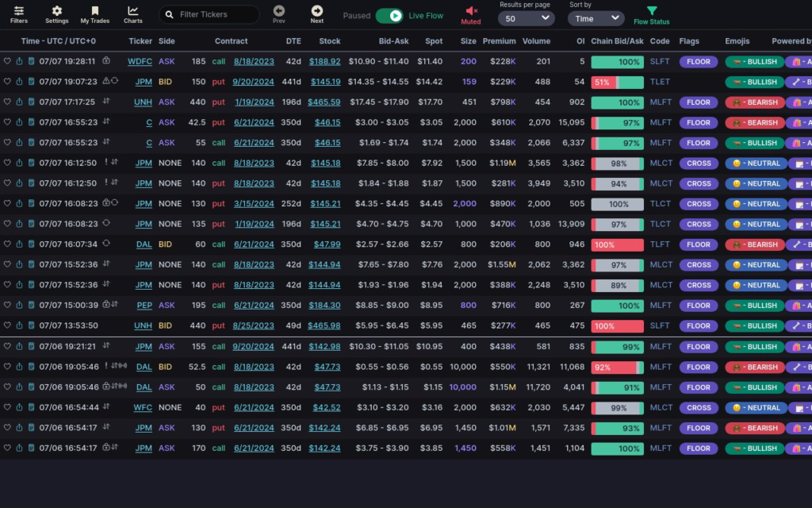Favorite the 16:07:34 DAL trade

click(7, 244)
